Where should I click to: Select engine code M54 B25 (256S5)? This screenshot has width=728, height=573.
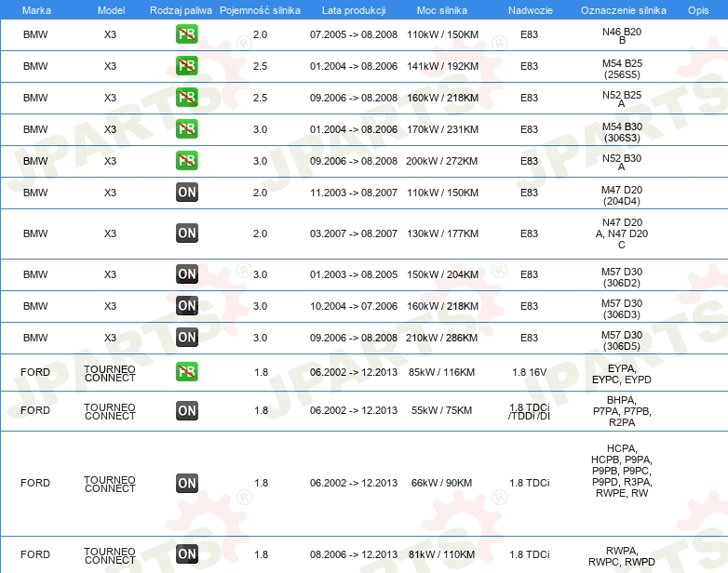(622, 69)
